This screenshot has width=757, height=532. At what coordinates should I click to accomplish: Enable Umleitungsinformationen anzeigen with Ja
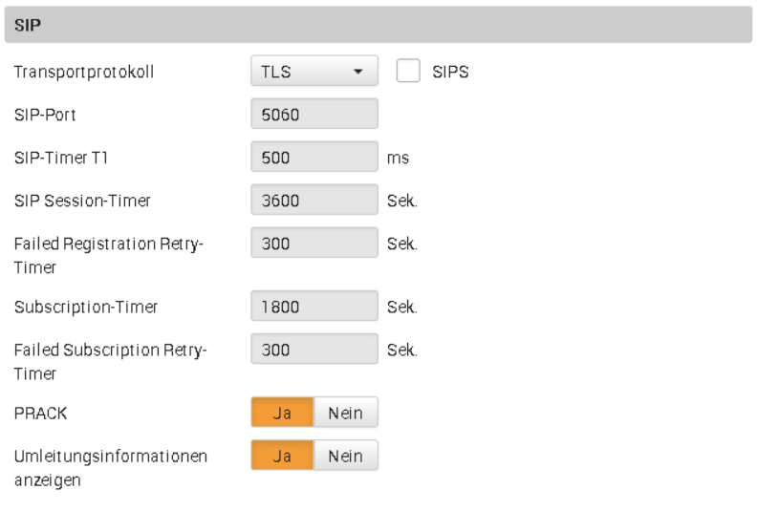282,456
